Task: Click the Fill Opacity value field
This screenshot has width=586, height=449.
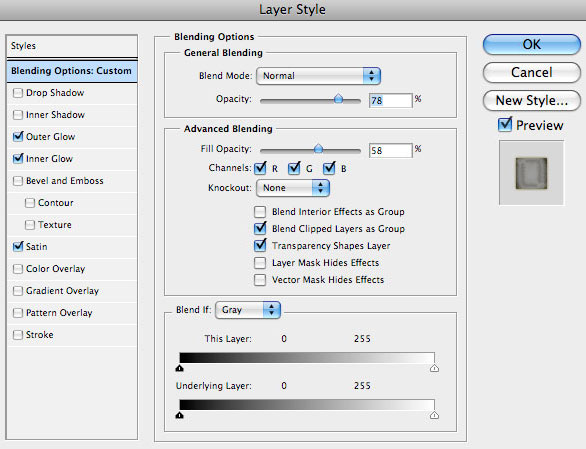Action: click(x=391, y=150)
